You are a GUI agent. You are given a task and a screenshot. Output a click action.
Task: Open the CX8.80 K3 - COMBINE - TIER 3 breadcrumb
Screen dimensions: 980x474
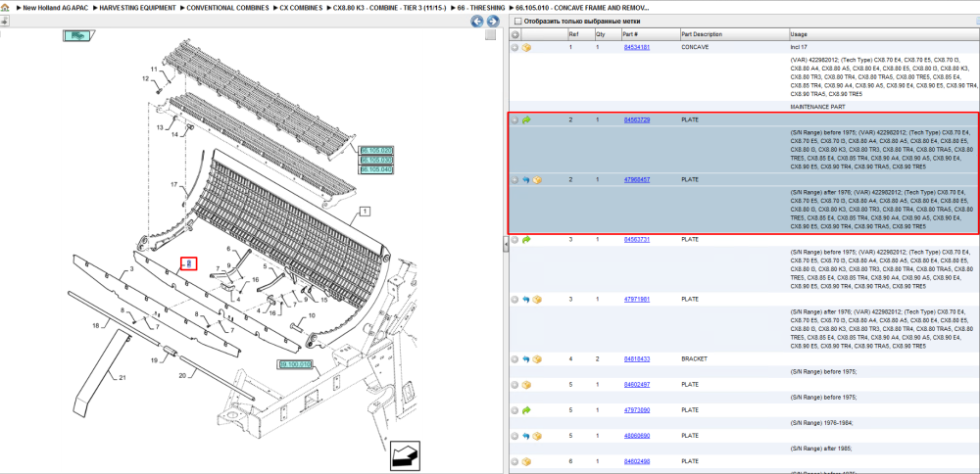click(x=389, y=8)
